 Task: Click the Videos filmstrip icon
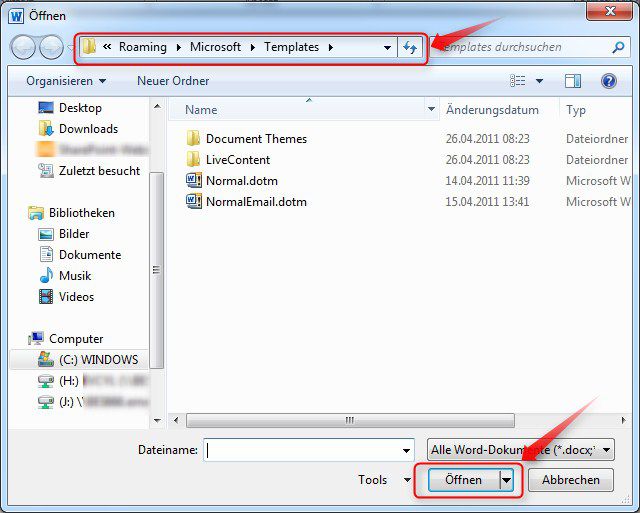46,297
